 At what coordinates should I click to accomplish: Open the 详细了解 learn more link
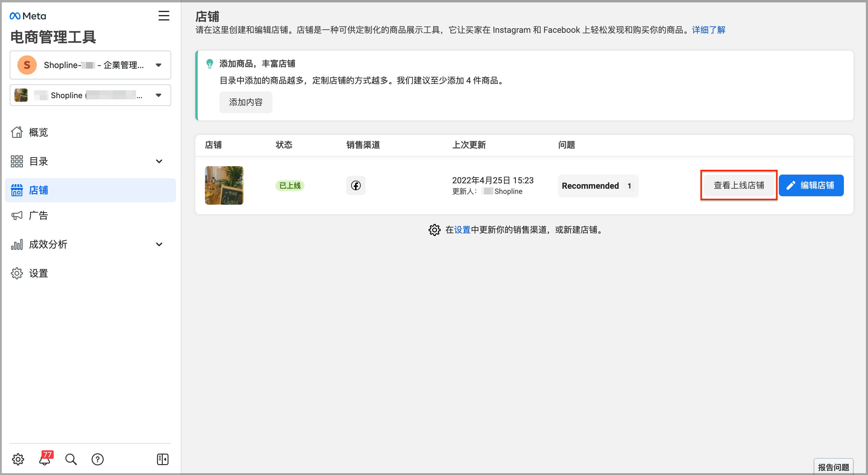click(709, 30)
